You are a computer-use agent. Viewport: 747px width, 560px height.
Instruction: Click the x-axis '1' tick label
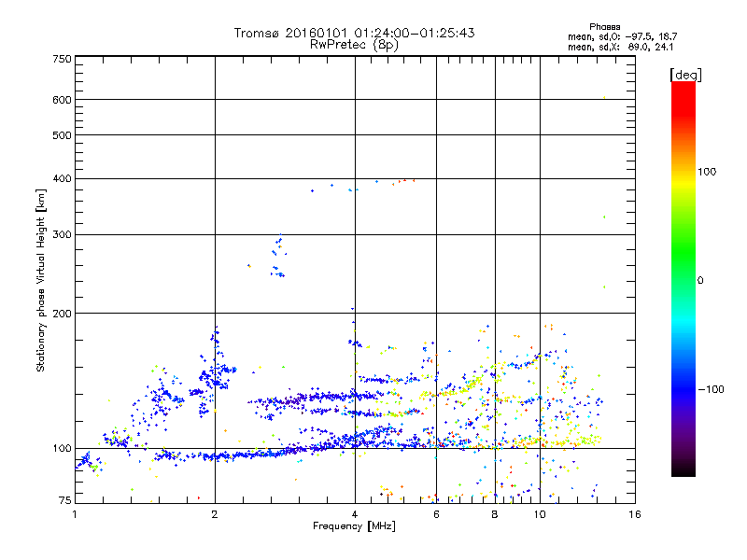75,514
